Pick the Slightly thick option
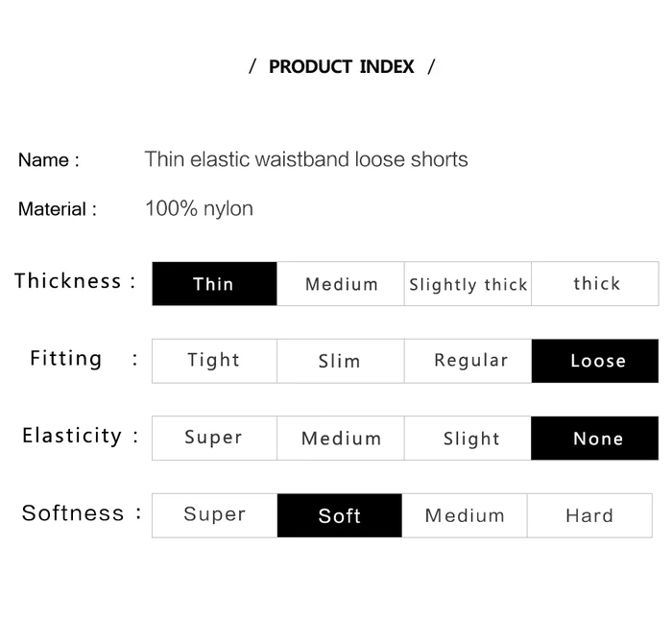The image size is (672, 618). [468, 283]
